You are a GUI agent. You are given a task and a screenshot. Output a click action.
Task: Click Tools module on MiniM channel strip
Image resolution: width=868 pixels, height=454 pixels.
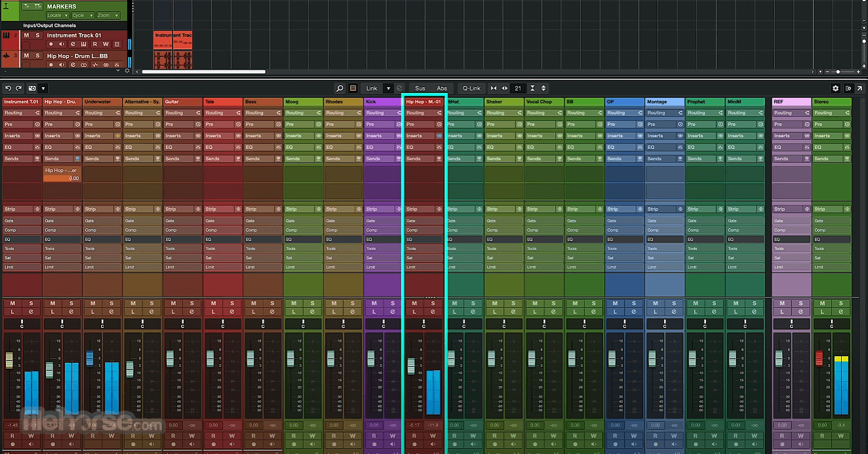click(745, 249)
